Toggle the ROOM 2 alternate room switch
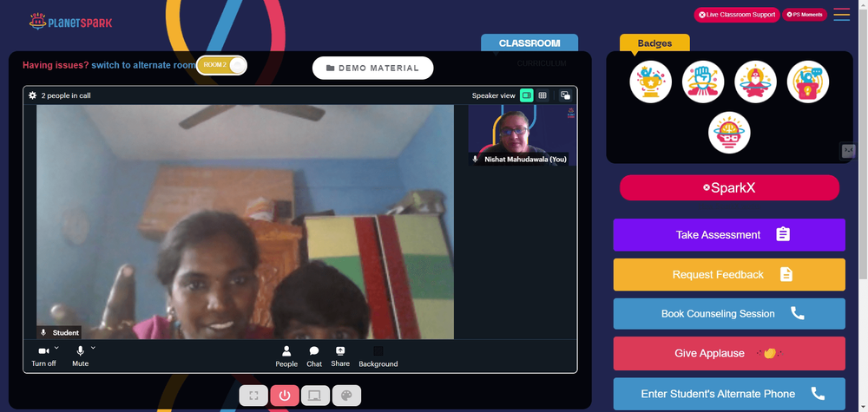Screen dimensions: 868x412 click(221, 65)
